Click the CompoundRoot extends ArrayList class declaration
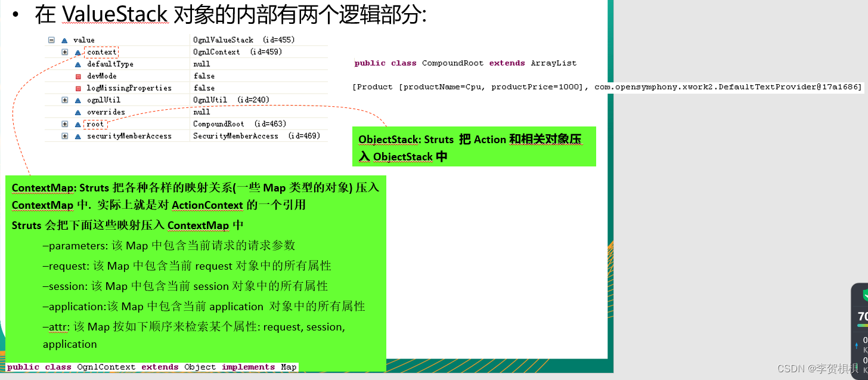The width and height of the screenshot is (868, 380). (466, 63)
